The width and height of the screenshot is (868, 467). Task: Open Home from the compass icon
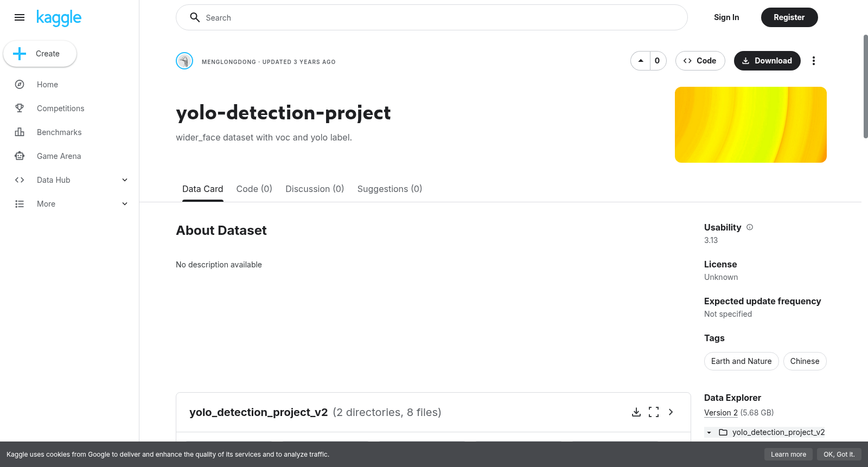coord(20,85)
